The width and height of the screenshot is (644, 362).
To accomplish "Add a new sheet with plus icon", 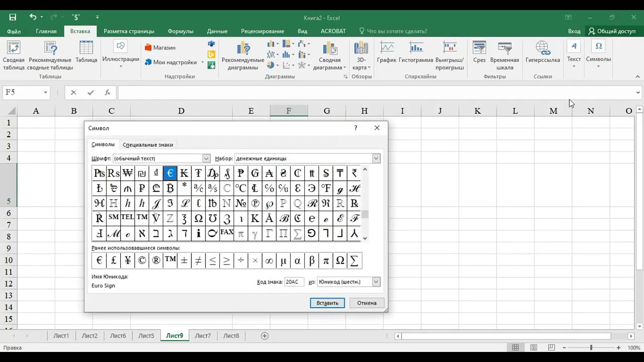I will (265, 336).
